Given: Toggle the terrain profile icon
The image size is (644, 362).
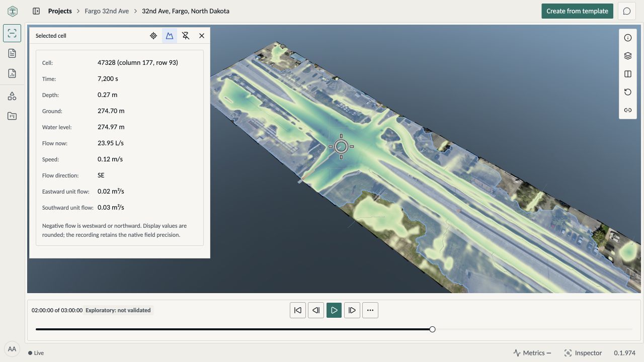Looking at the screenshot, I should click(x=170, y=36).
